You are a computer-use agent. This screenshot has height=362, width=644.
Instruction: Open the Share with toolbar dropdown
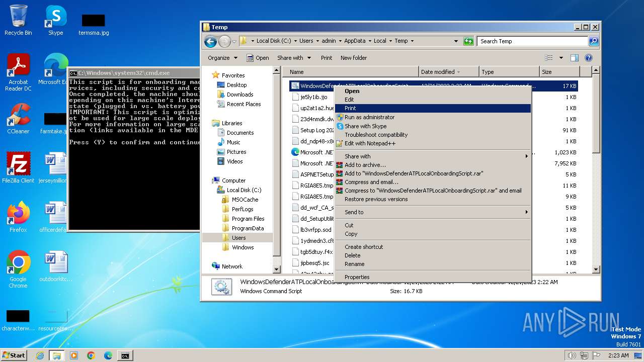tap(294, 58)
